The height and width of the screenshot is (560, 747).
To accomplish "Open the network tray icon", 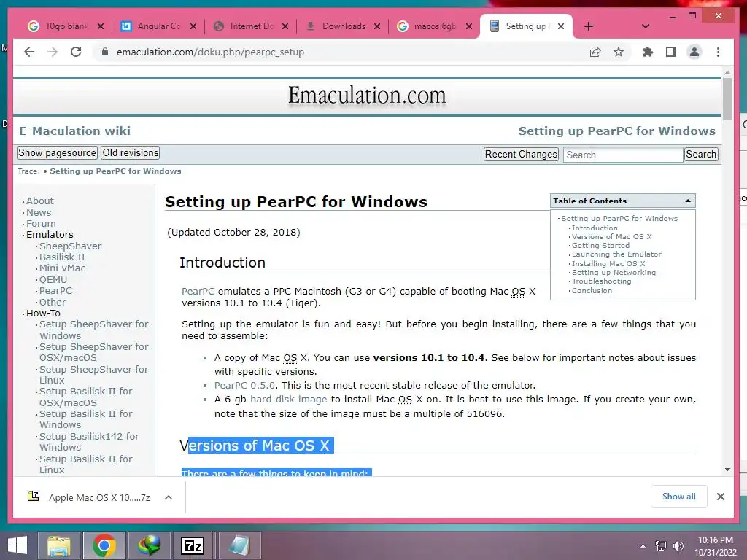I will (x=661, y=546).
